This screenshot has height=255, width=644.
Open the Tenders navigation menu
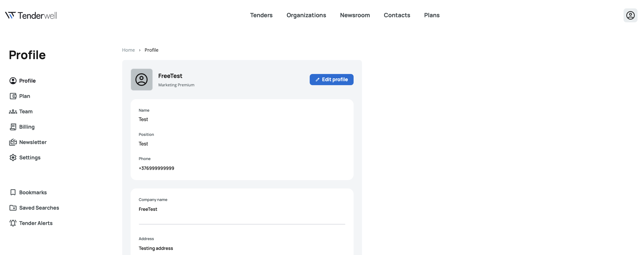tap(261, 15)
